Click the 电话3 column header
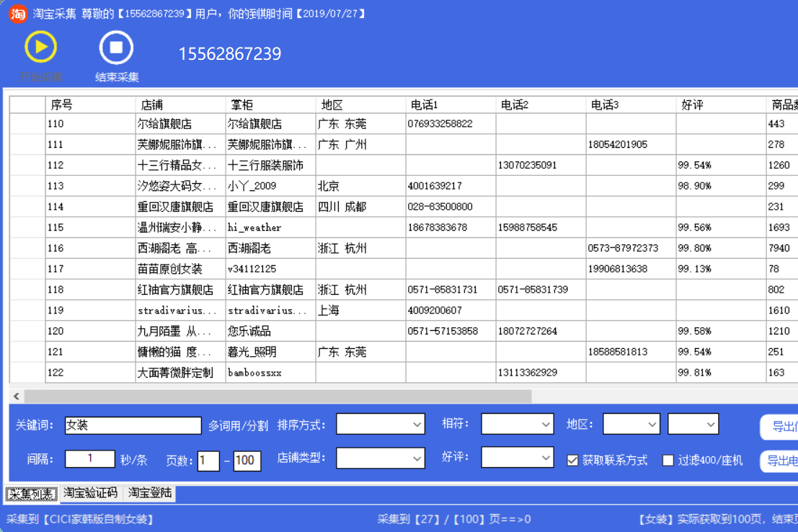798x532 pixels. pos(631,105)
